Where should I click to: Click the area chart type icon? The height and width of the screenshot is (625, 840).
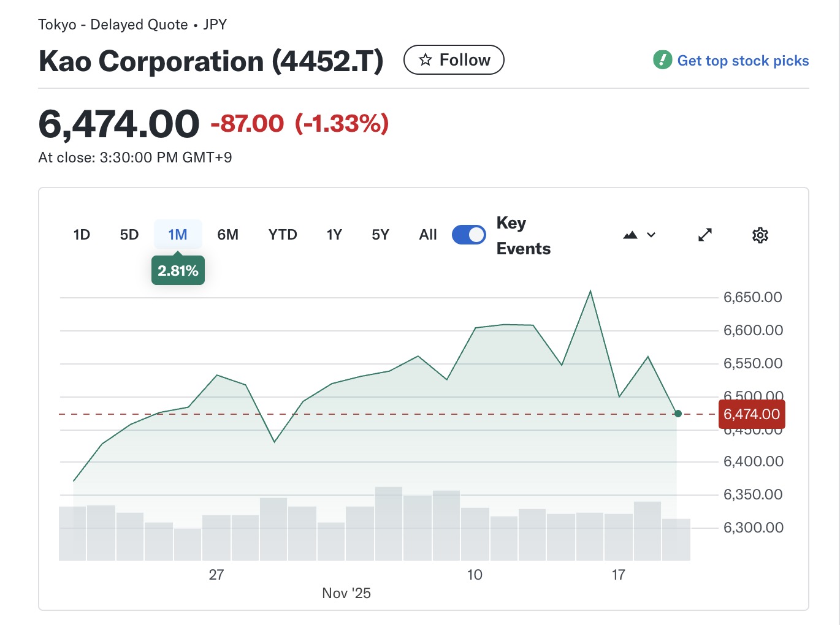[630, 235]
